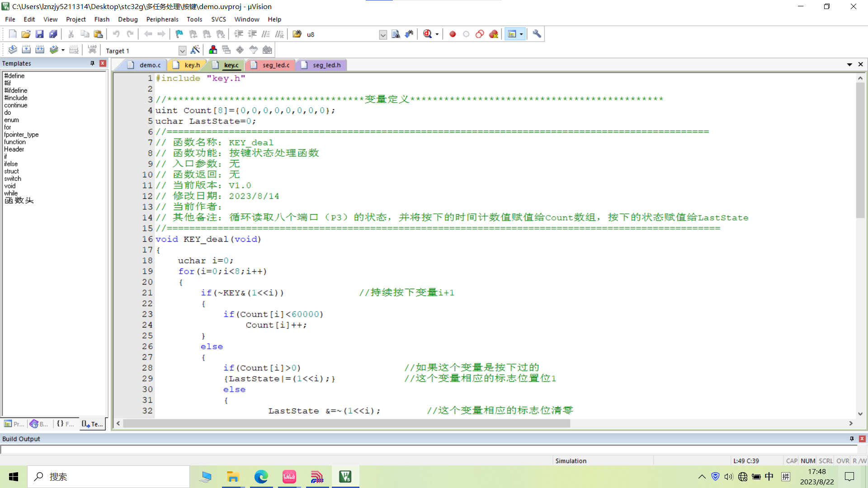Undo the last edit
Screen dimensions: 868x488
pos(116,34)
